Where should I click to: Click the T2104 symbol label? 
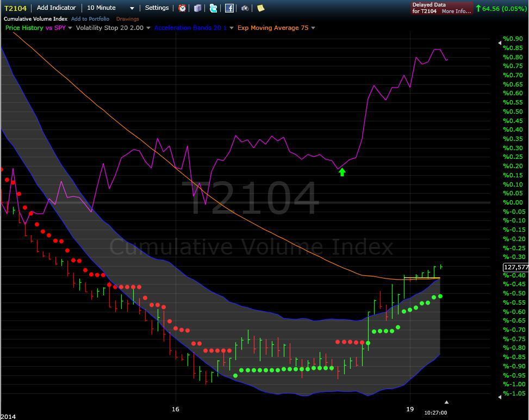point(15,8)
